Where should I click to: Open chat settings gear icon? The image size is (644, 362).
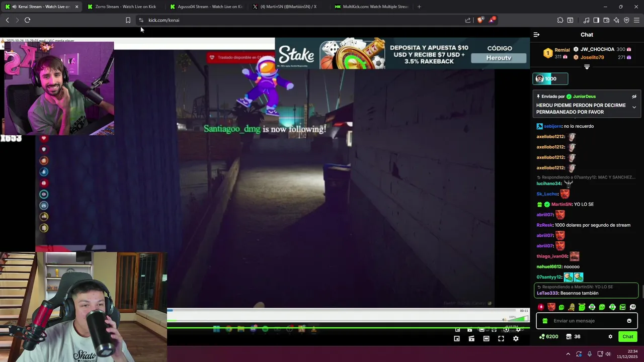610,337
